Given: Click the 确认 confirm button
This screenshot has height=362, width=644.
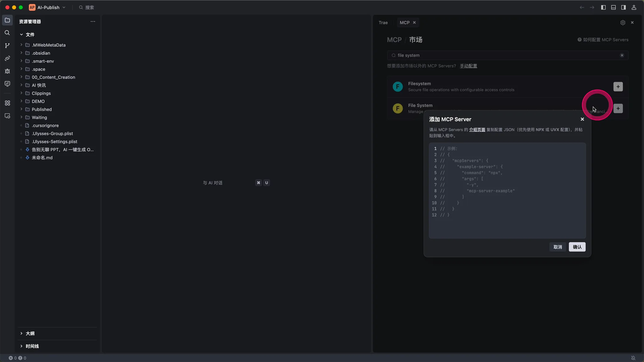Looking at the screenshot, I should pos(577,247).
